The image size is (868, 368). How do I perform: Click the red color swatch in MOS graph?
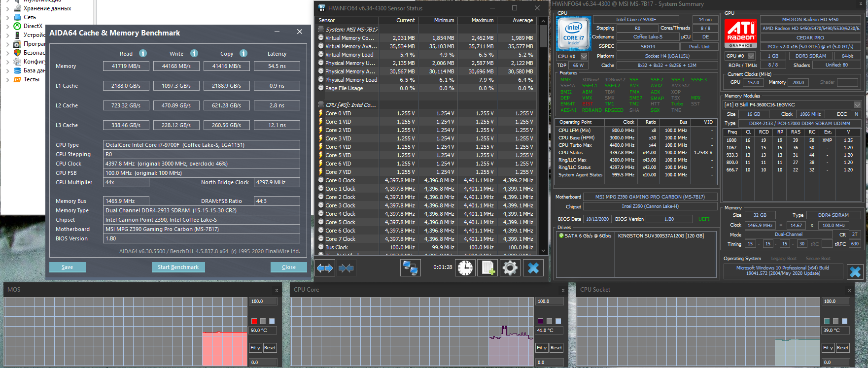pos(254,321)
